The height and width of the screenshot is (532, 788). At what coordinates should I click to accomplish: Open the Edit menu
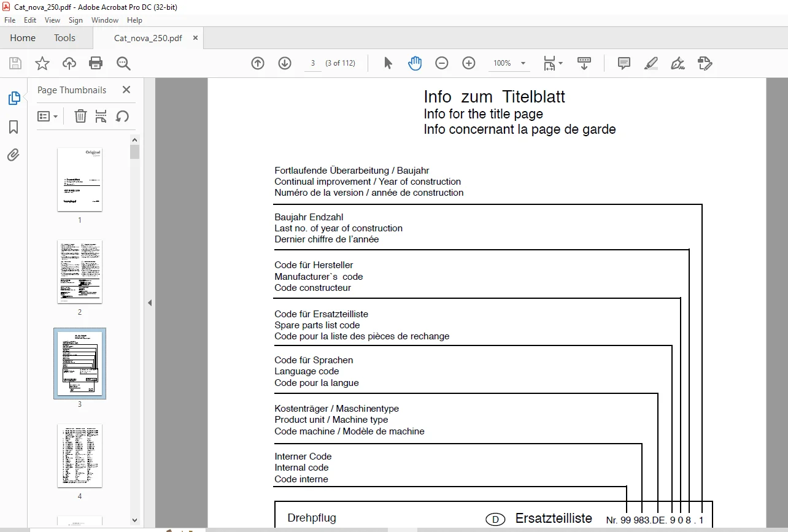[x=30, y=20]
